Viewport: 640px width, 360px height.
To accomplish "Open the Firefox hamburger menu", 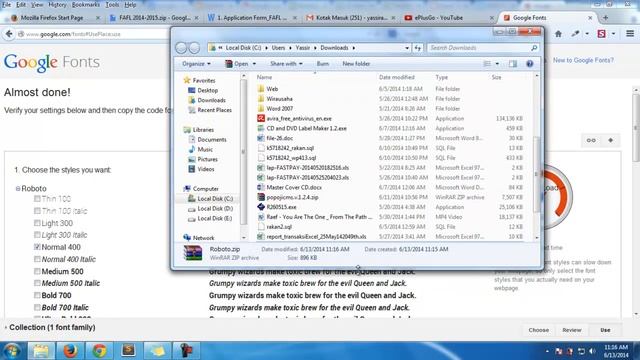I will tap(630, 34).
